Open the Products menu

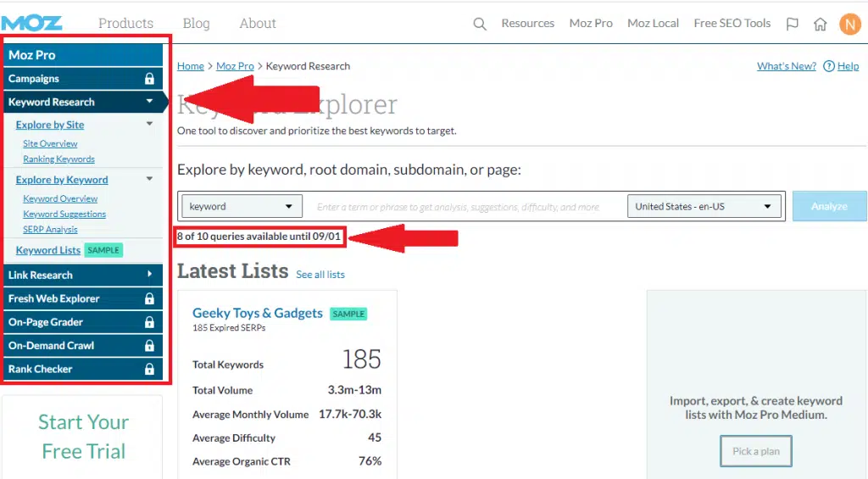point(125,23)
